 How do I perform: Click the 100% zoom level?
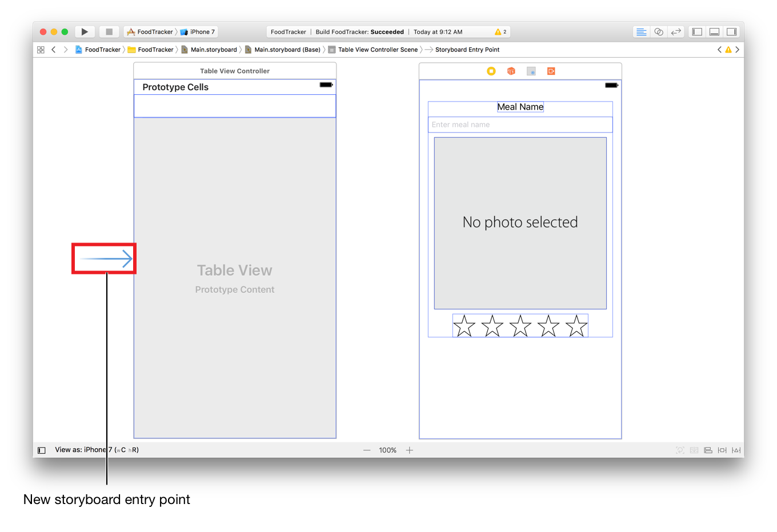point(388,450)
